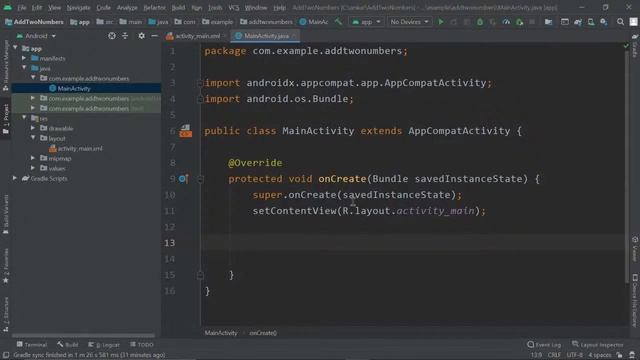Open the Navigate menu
The width and height of the screenshot is (640, 360).
point(78,7)
